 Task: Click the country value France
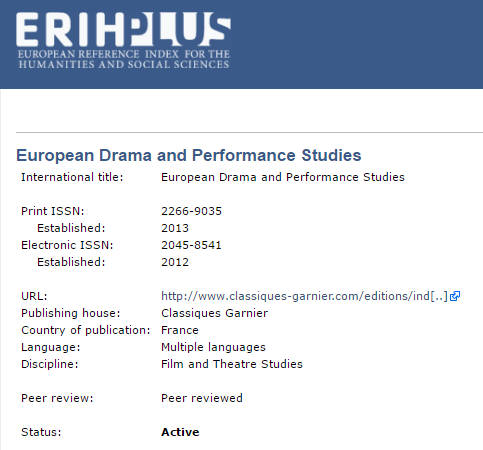(180, 330)
